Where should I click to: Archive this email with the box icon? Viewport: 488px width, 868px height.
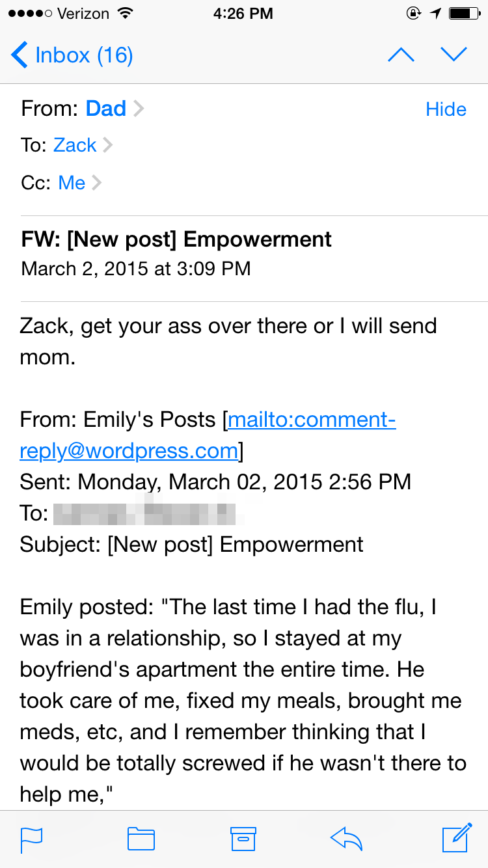click(243, 839)
